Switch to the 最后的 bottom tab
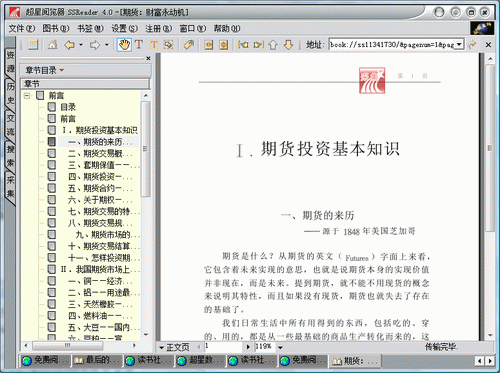This screenshot has width=500, height=373. (97, 360)
